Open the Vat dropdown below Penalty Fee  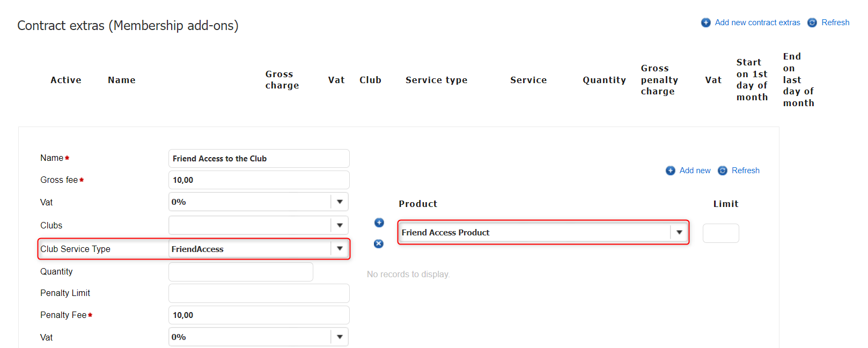tap(340, 337)
